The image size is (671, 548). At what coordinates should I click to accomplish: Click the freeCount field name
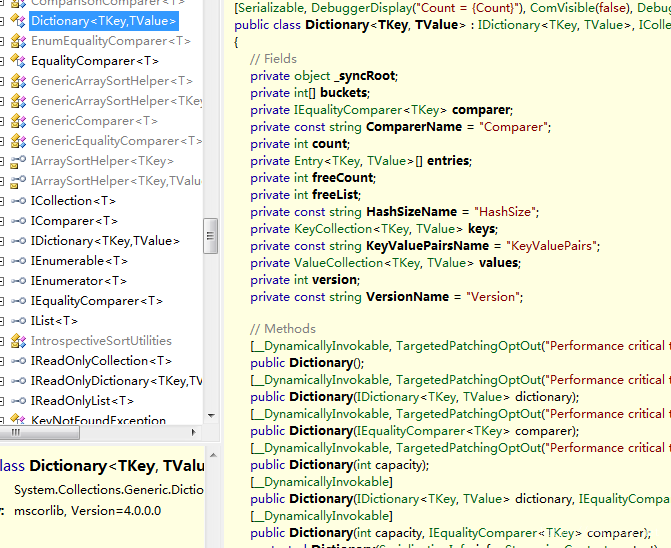pyautogui.click(x=343, y=178)
